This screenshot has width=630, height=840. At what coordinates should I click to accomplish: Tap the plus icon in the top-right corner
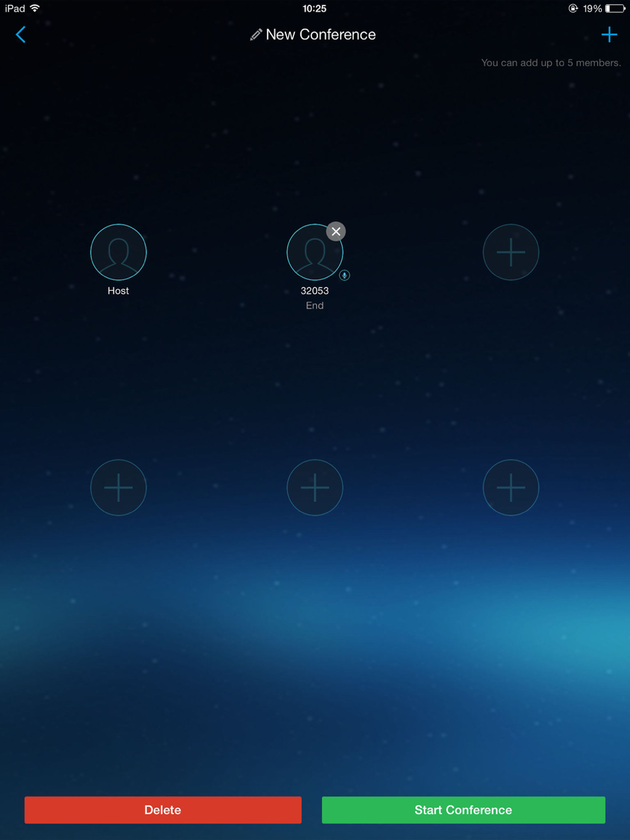(x=609, y=35)
